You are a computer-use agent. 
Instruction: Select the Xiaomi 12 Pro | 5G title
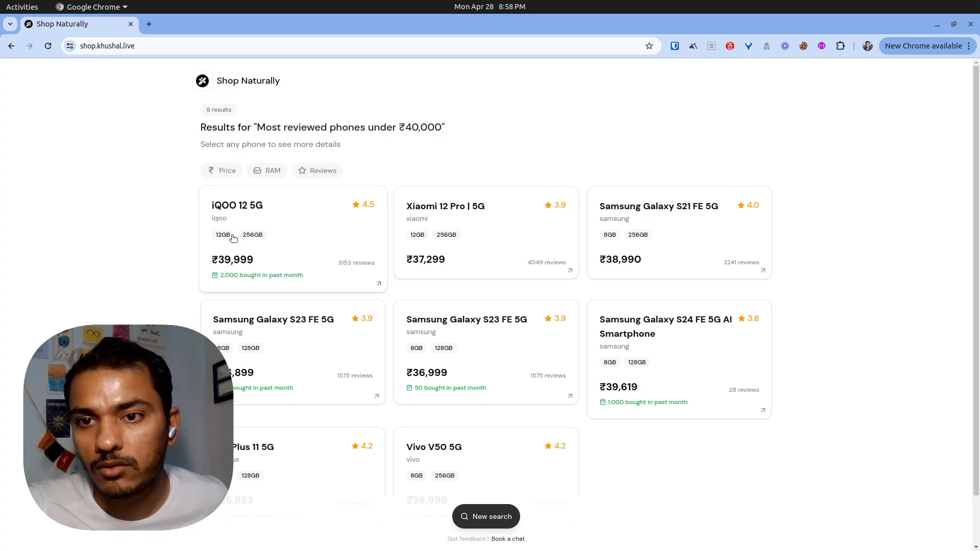(446, 206)
